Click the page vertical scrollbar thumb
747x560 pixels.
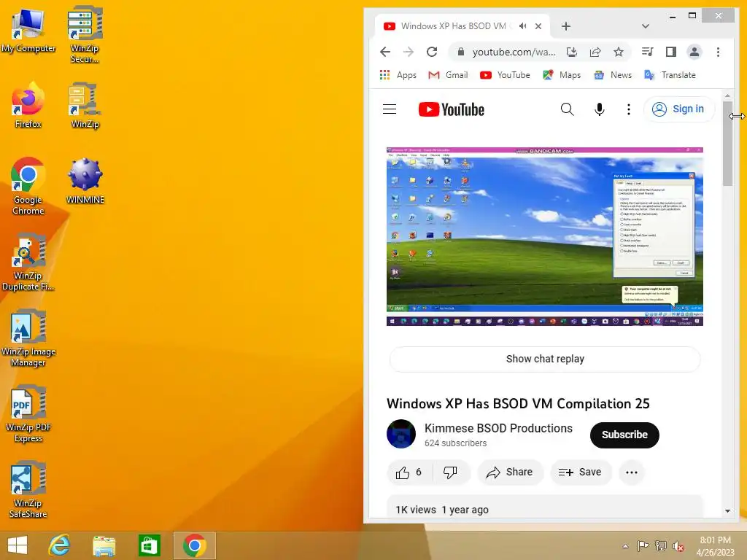coord(727,144)
